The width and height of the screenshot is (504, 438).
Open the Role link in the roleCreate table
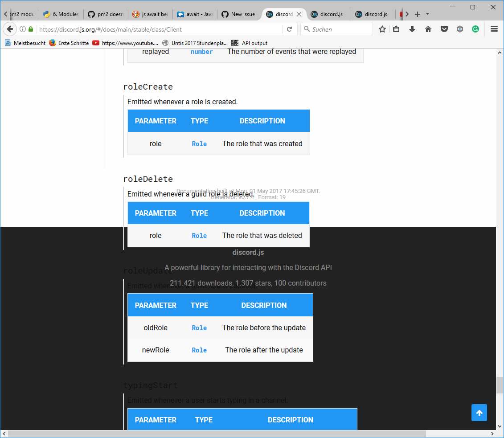click(x=199, y=143)
